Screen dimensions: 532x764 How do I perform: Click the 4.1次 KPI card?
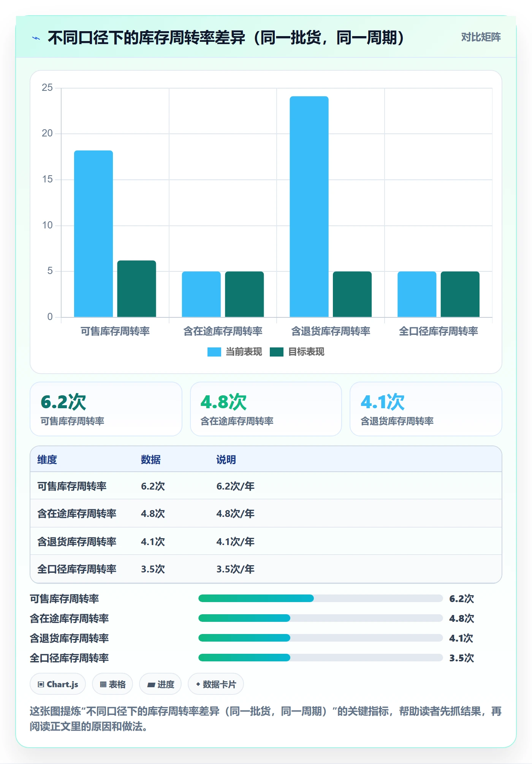click(426, 409)
